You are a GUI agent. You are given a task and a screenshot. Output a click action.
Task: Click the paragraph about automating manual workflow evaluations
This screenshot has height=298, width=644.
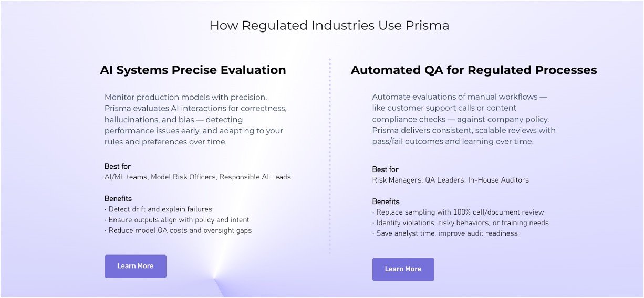coord(463,119)
